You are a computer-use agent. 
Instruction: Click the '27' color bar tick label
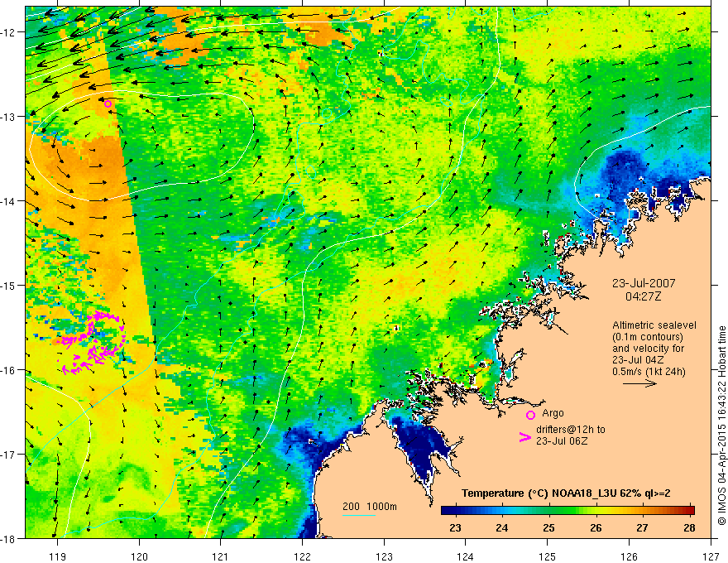coord(642,527)
